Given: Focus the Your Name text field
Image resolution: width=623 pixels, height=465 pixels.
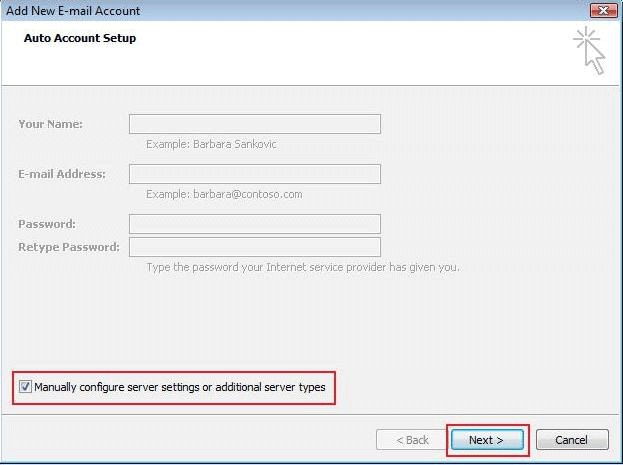Looking at the screenshot, I should (254, 124).
